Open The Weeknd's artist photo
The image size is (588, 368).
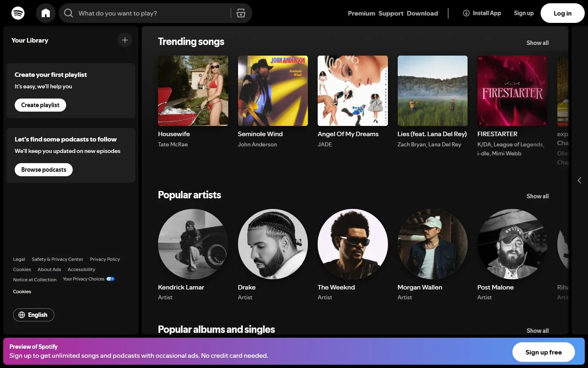click(353, 244)
